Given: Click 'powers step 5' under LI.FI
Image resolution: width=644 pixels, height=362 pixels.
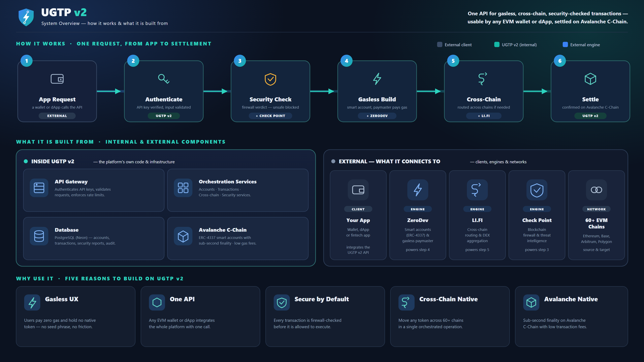Looking at the screenshot, I should pos(477,250).
